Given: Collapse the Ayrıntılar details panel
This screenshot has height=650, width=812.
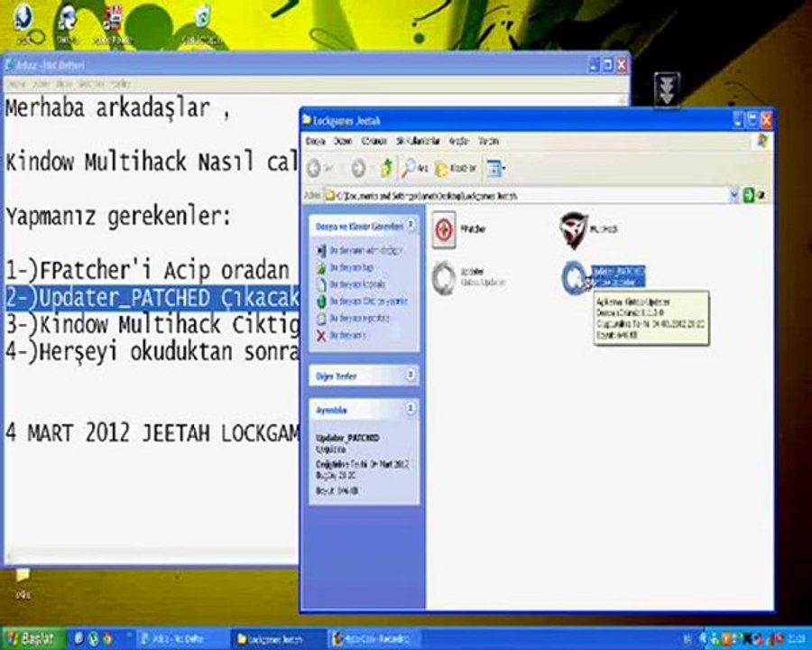Looking at the screenshot, I should click(411, 409).
